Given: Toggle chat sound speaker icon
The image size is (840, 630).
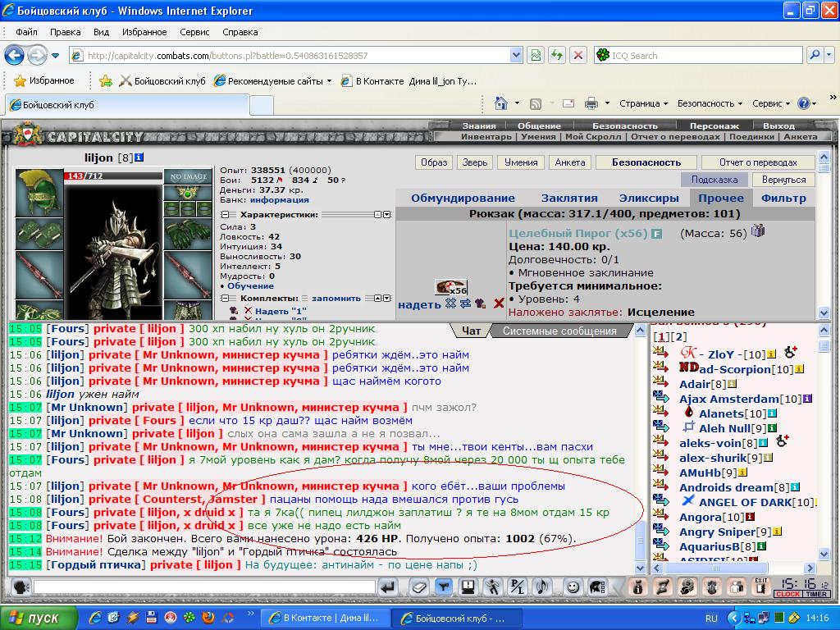Looking at the screenshot, I should [x=541, y=587].
